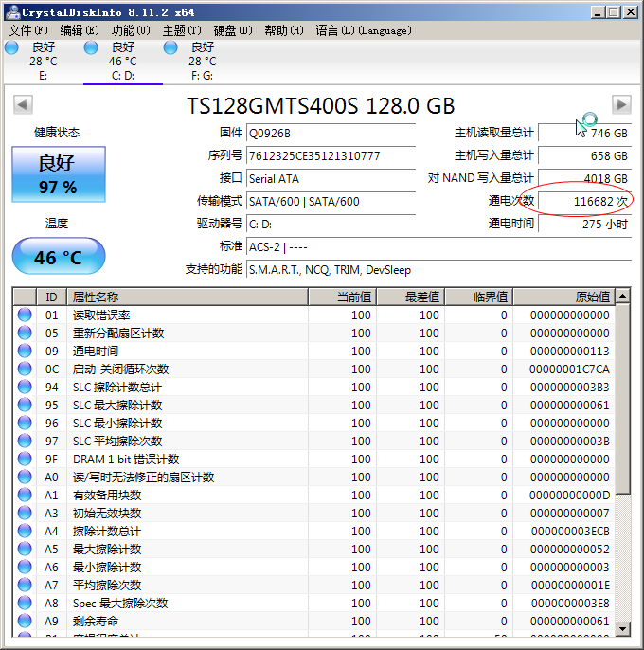
Task: Click raw value 00000001C7CA in 0C row
Action: click(x=569, y=369)
